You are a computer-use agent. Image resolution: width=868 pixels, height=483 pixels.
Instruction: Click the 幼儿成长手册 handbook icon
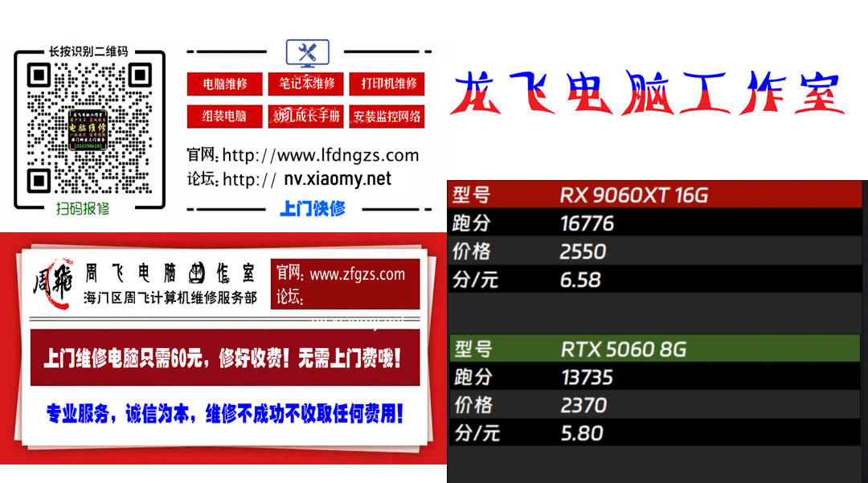(306, 116)
